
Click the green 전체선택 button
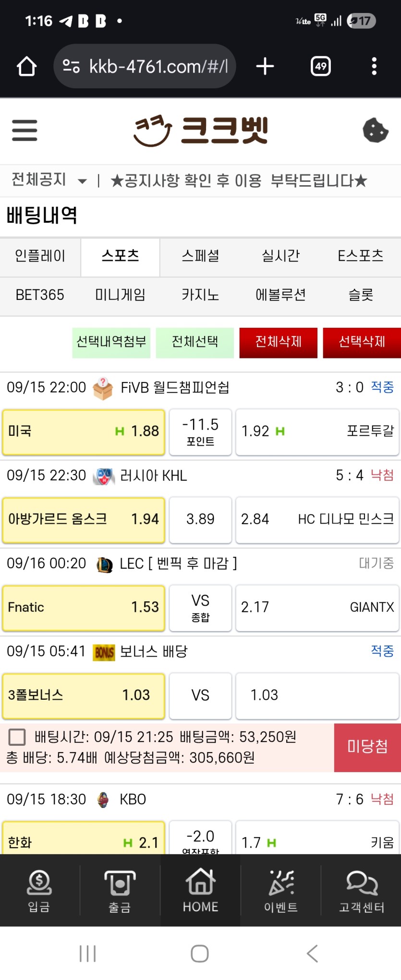tap(195, 342)
